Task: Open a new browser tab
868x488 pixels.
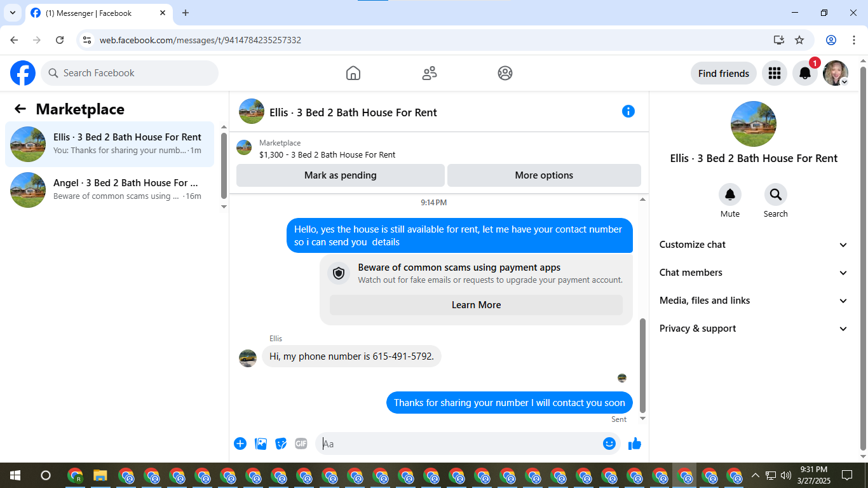Action: coord(186,13)
